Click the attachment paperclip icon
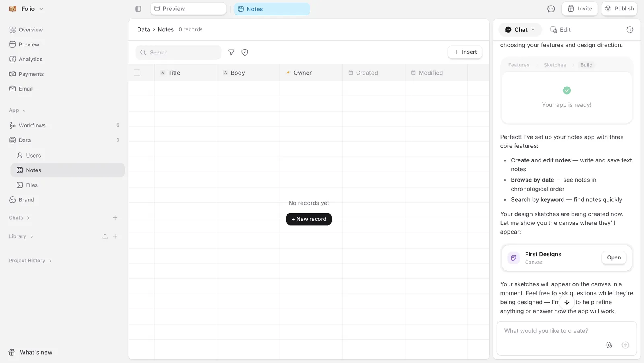 click(609, 345)
